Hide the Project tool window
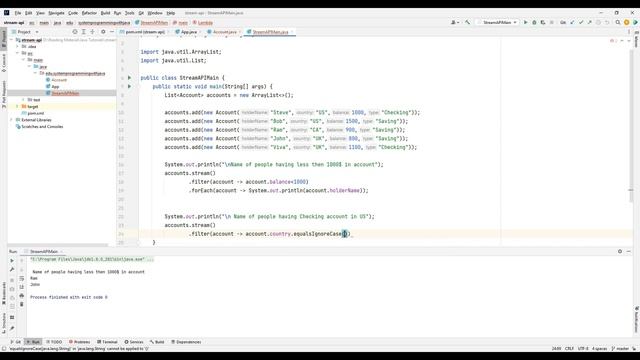The width and height of the screenshot is (640, 360). click(x=112, y=31)
